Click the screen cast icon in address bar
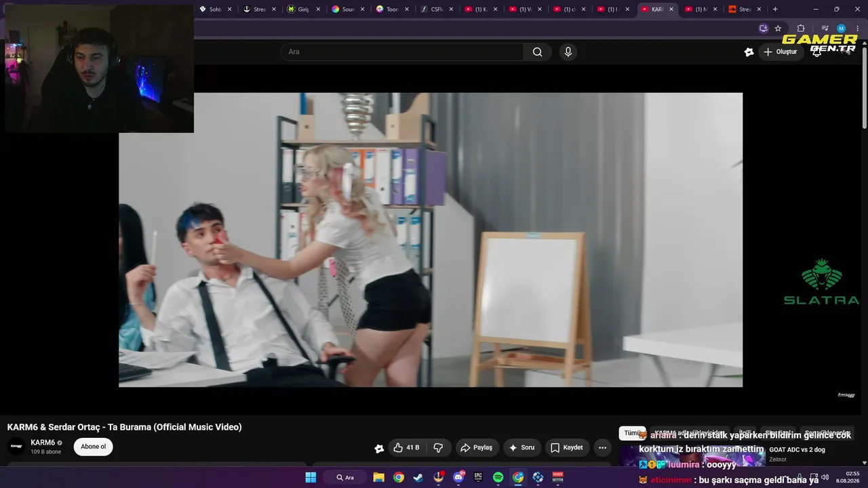This screenshot has height=488, width=868. coord(764,28)
